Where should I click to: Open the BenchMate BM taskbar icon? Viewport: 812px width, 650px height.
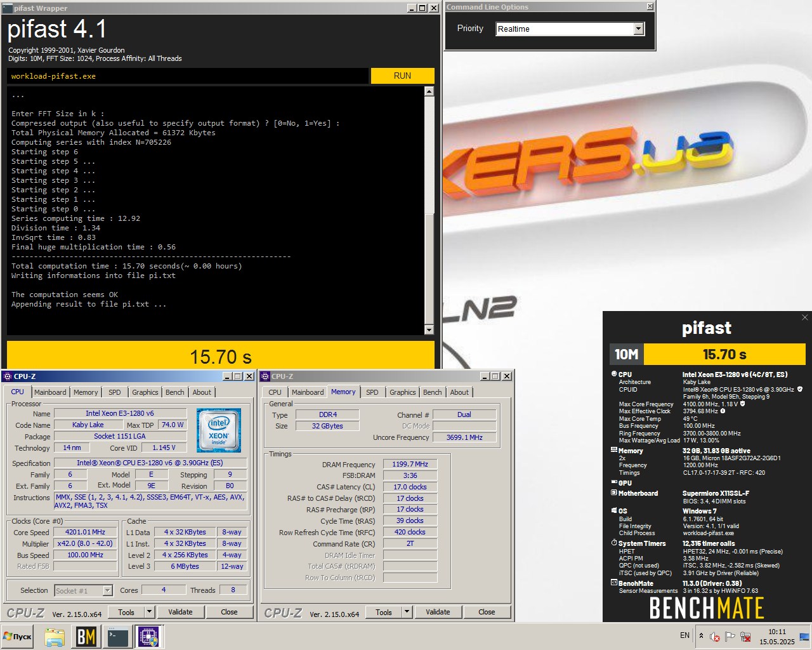coord(86,637)
